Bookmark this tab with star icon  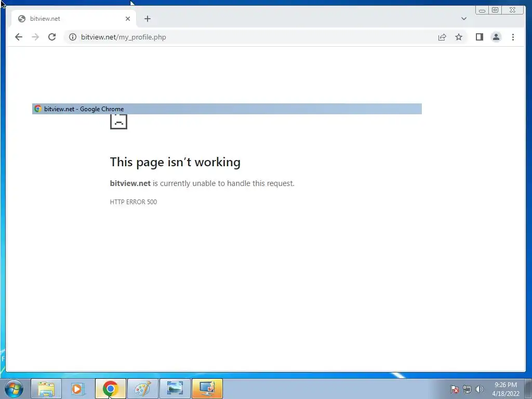459,37
